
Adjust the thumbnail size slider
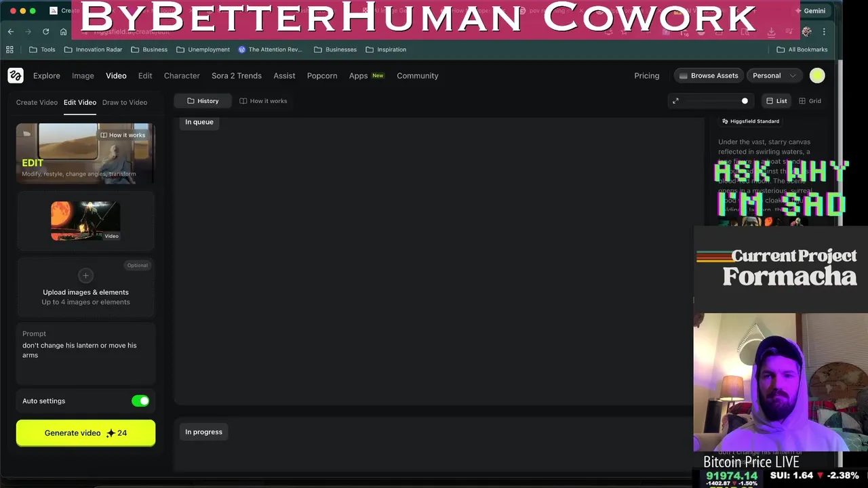coord(716,101)
